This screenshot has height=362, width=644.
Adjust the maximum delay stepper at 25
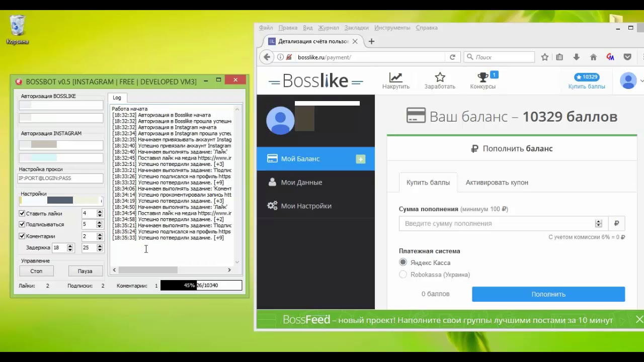point(100,247)
